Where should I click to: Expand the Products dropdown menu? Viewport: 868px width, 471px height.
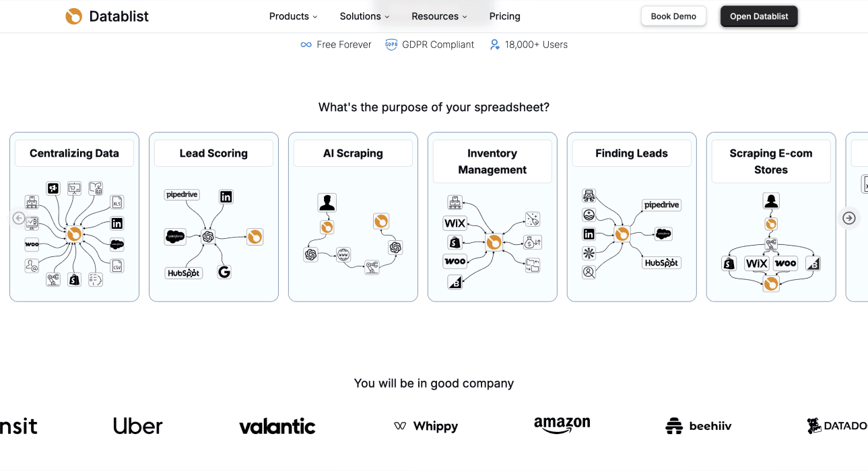293,16
